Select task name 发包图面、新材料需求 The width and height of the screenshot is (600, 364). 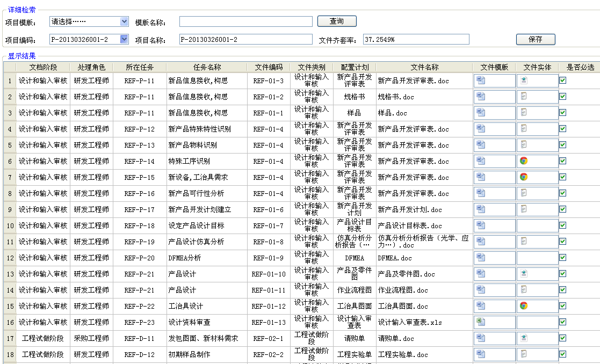203,338
